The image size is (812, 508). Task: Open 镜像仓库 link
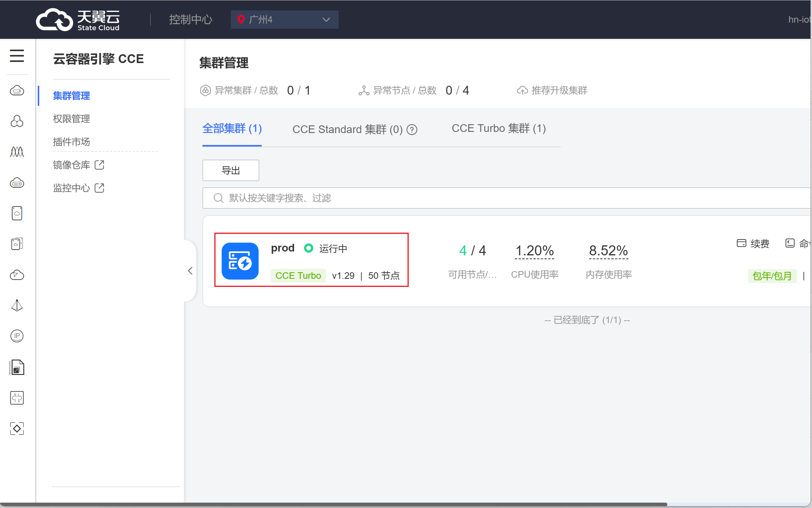click(72, 165)
